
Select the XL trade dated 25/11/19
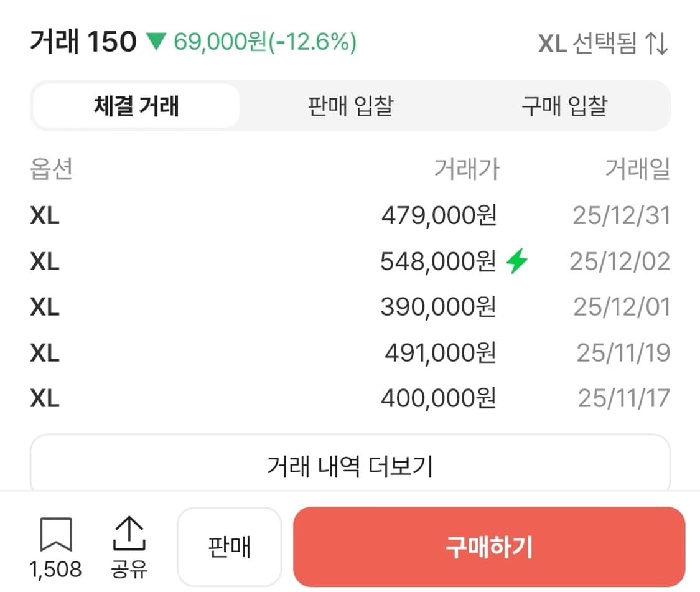tap(350, 352)
